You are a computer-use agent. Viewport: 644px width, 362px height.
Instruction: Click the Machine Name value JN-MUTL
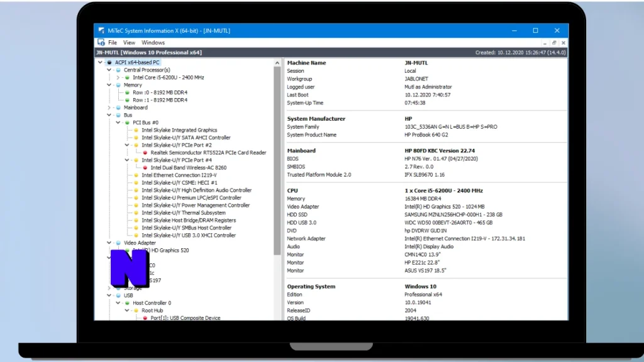tap(416, 63)
